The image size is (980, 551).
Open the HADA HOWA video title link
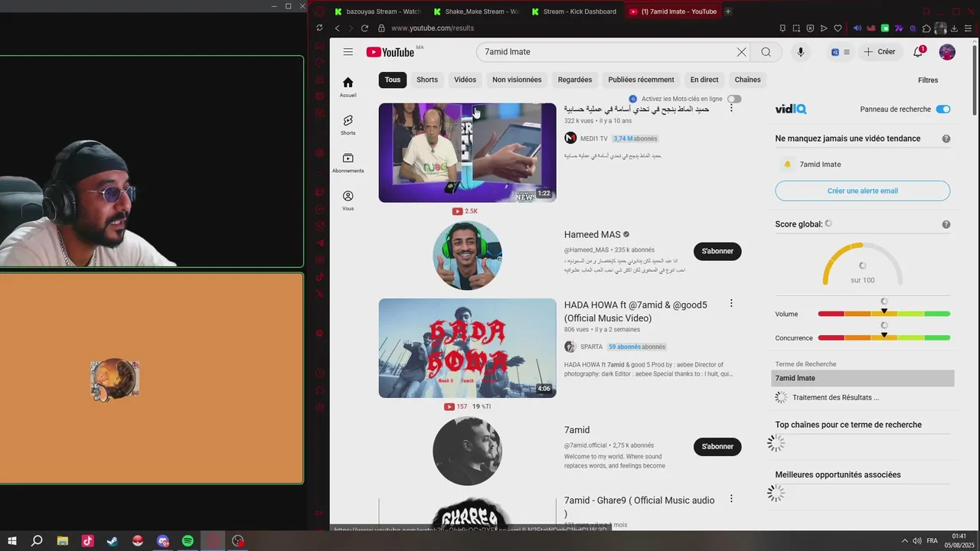635,311
